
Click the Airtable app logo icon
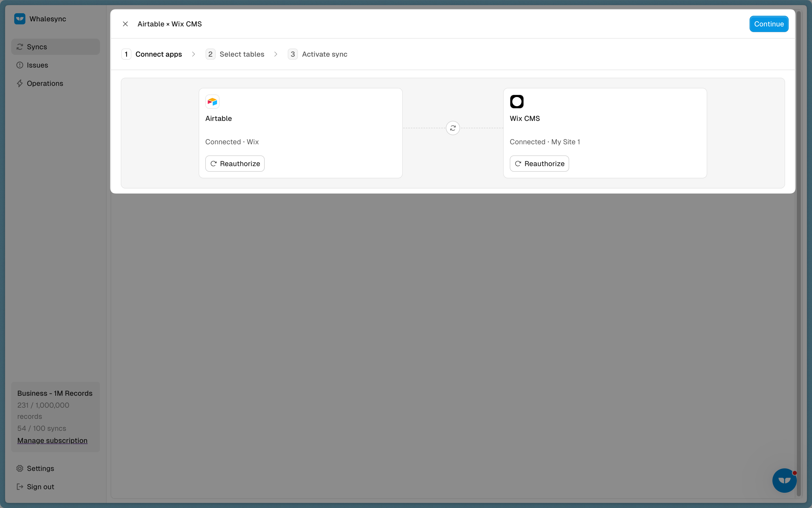[x=212, y=101]
